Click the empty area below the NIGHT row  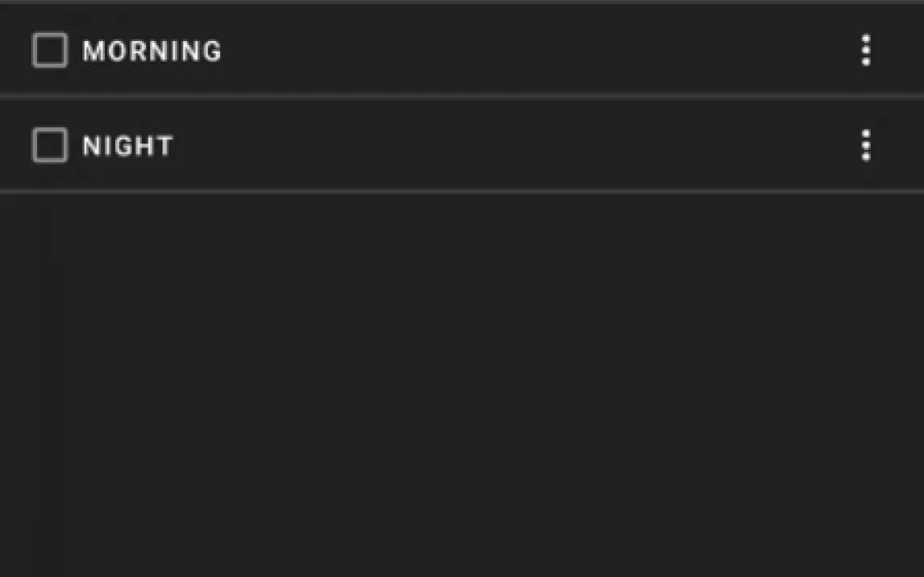point(462,379)
